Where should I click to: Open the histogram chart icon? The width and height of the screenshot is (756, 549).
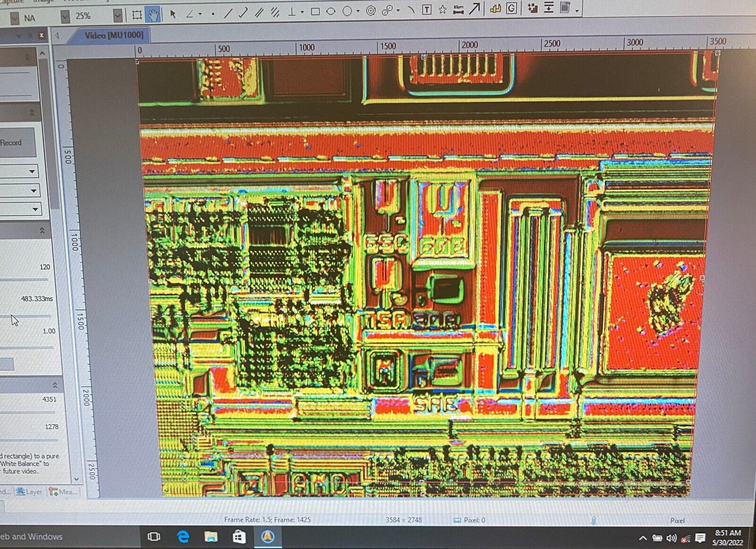(x=495, y=8)
